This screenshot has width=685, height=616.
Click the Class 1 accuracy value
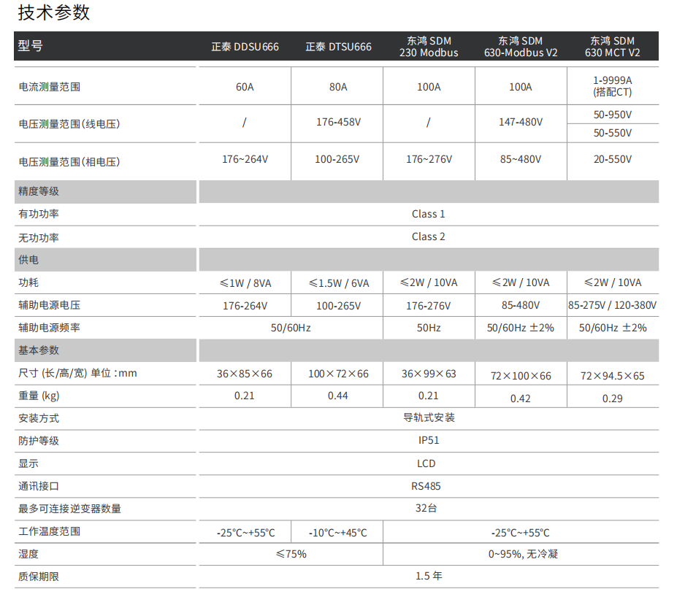(428, 214)
